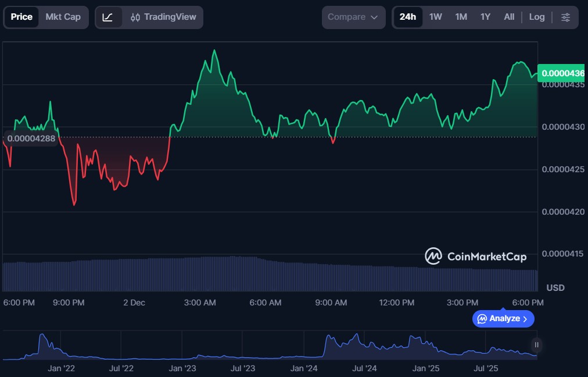The image size is (588, 377).
Task: Switch to TradingView candlestick chart
Action: tap(163, 17)
